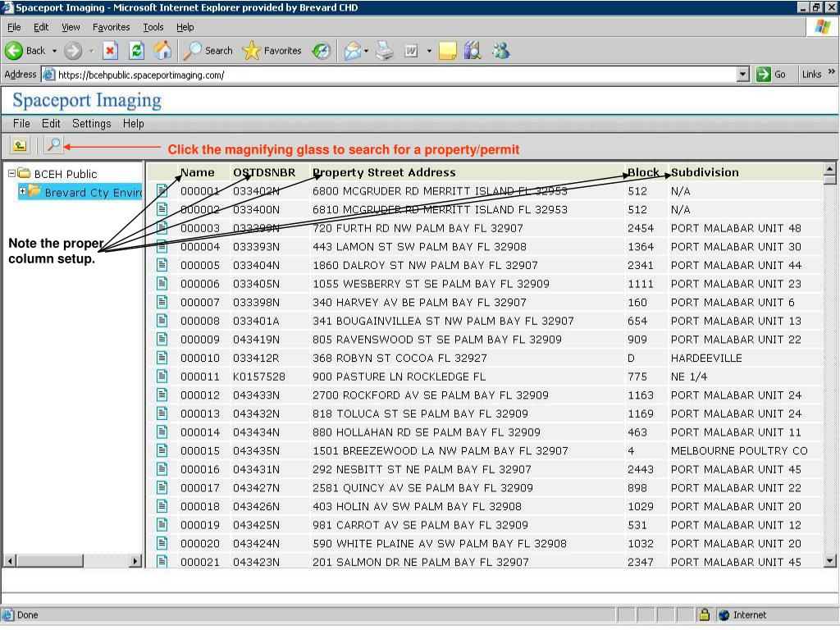Screen dimensions: 840x630
Task: Click the browser Forward arrow button
Action: [x=73, y=51]
